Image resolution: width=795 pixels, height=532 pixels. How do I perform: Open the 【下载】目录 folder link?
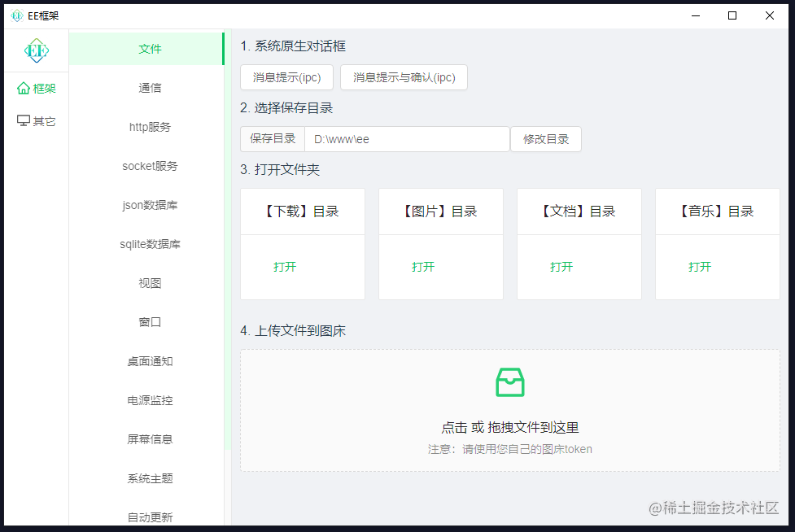pos(285,267)
